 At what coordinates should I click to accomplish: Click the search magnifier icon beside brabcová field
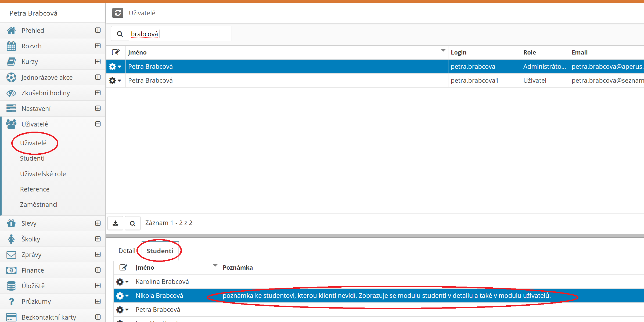[120, 34]
